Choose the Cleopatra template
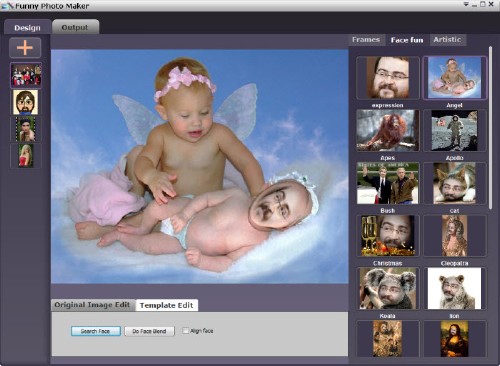The width and height of the screenshot is (500, 366). (x=455, y=236)
